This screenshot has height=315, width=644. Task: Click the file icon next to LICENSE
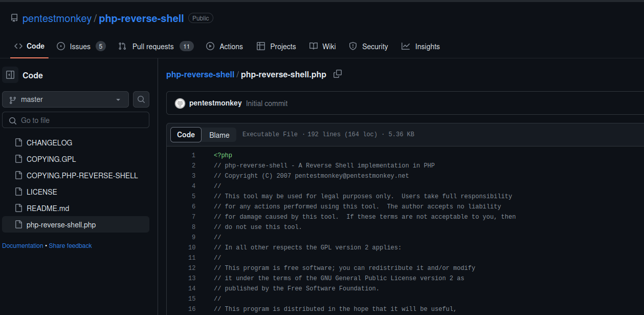tap(18, 192)
